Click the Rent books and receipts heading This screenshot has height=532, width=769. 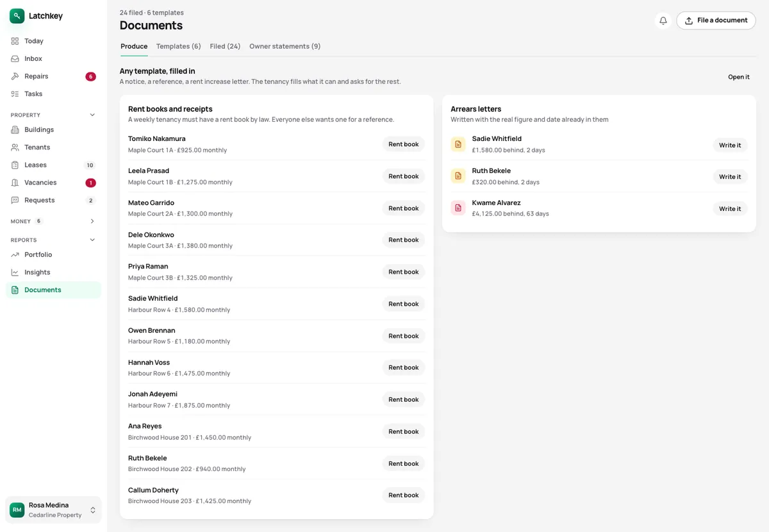click(x=170, y=110)
